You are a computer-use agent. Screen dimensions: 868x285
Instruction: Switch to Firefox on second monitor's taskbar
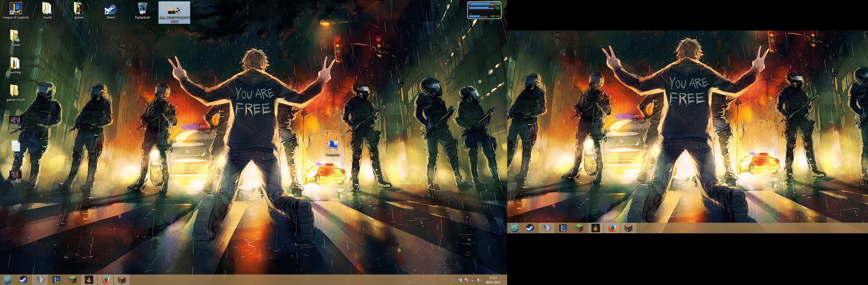pos(612,228)
